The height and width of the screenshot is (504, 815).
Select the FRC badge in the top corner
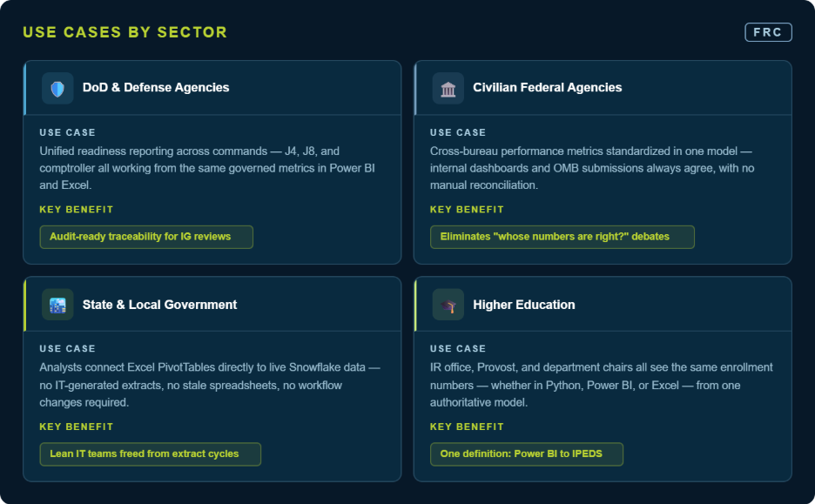pos(768,32)
